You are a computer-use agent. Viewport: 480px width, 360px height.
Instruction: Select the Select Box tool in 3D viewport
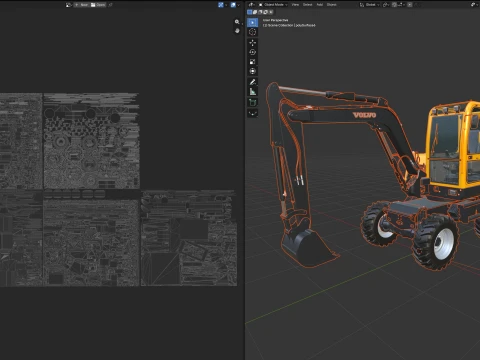point(252,22)
